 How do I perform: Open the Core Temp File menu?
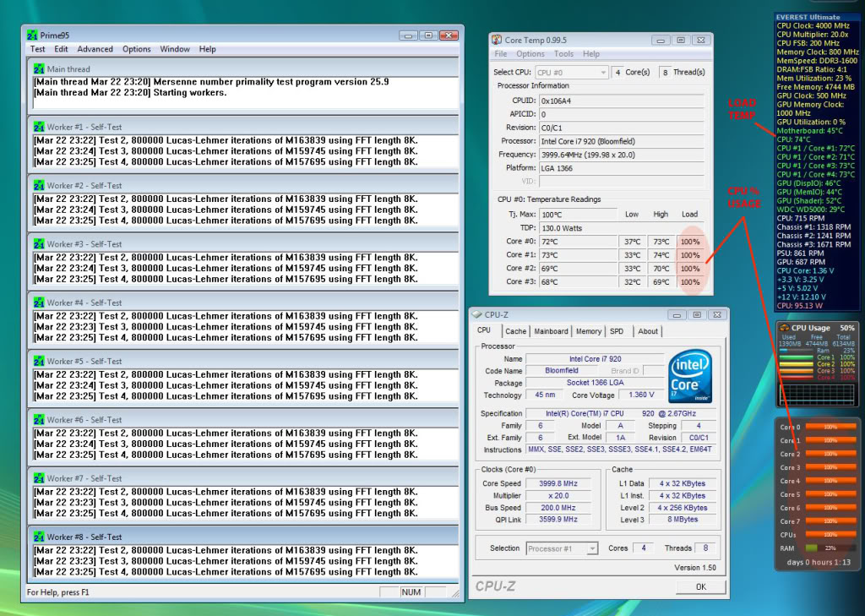[x=501, y=53]
